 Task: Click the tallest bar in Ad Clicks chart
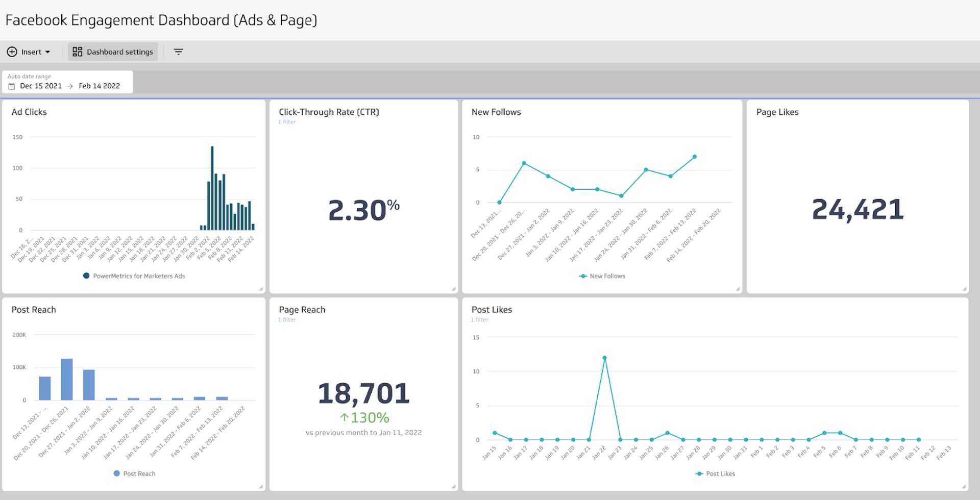click(x=211, y=189)
